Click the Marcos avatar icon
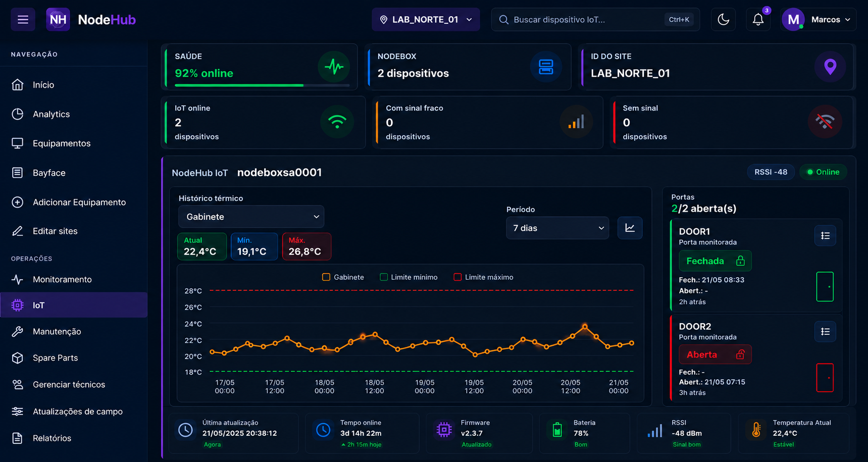868x462 pixels. pyautogui.click(x=793, y=20)
